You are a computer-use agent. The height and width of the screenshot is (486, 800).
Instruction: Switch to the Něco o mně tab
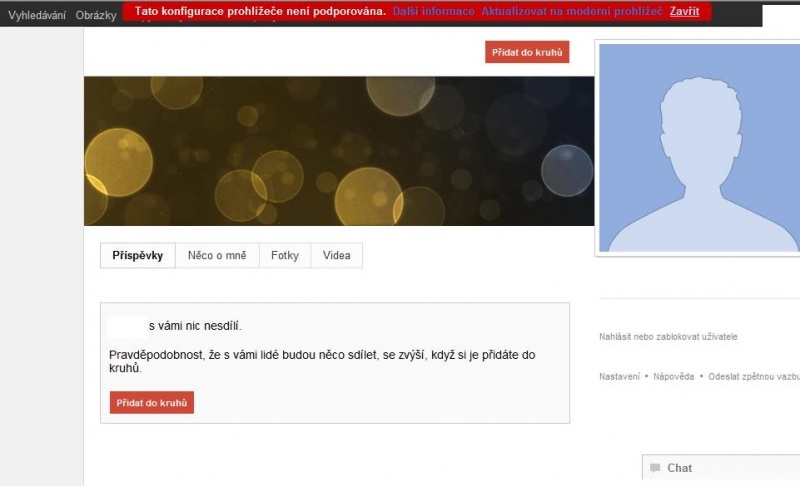coord(217,256)
